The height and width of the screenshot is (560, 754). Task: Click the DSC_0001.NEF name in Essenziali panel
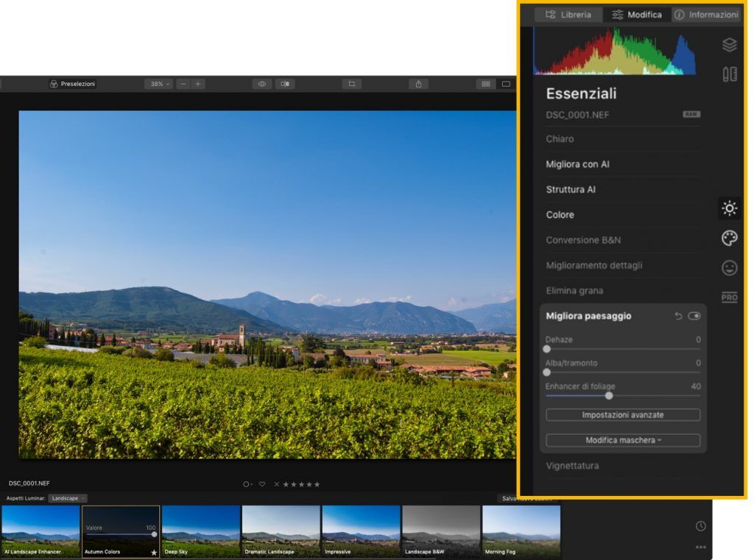tap(577, 115)
